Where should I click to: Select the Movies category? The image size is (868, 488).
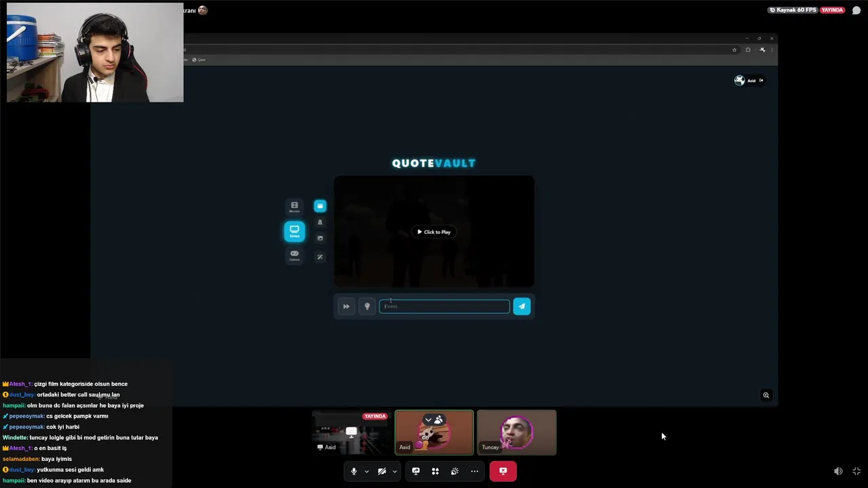(x=294, y=207)
